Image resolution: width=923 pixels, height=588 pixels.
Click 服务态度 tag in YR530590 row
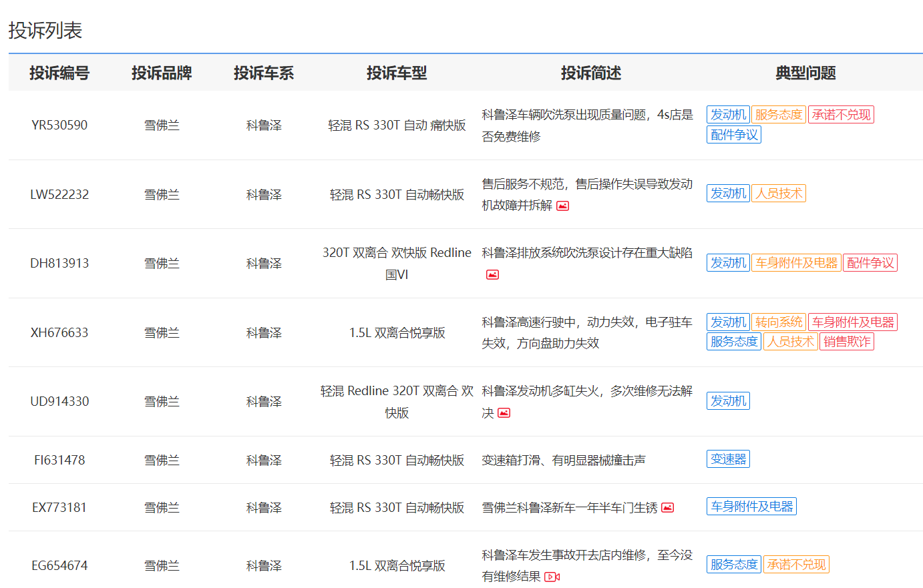click(x=778, y=115)
